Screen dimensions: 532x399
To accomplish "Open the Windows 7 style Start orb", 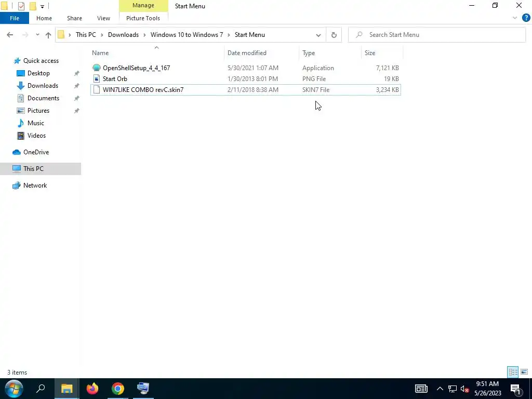I will click(14, 389).
